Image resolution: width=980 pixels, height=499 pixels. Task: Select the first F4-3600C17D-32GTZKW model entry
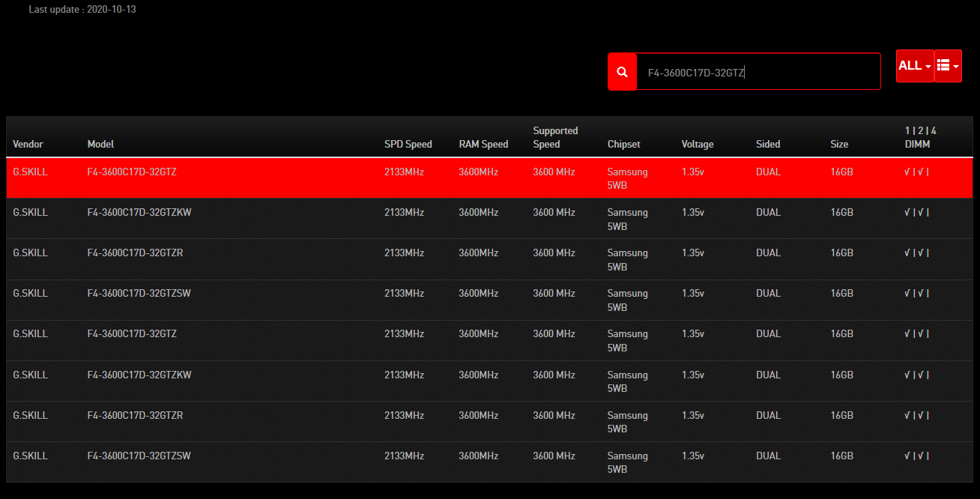coord(139,213)
